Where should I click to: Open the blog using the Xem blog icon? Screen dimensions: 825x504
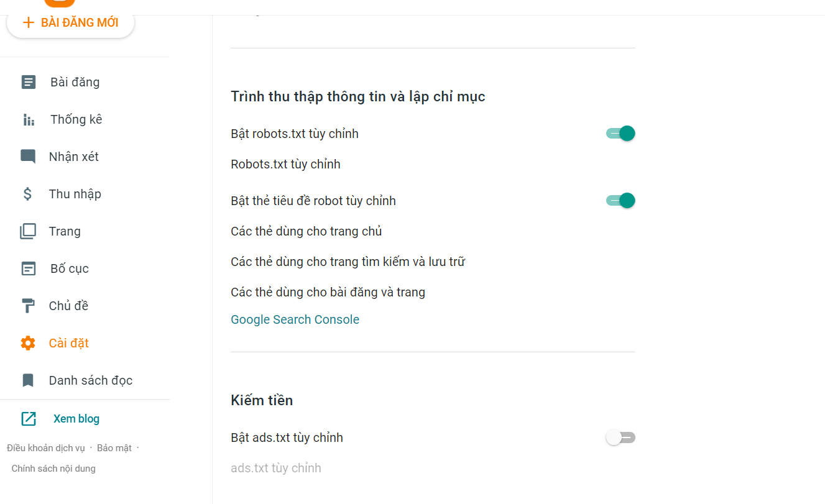point(28,418)
